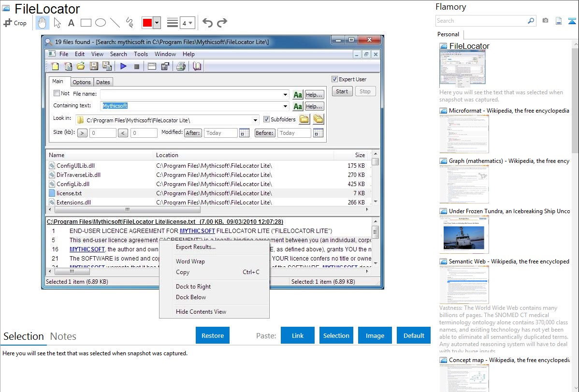Click the Aa icon beside Containing text
The width and height of the screenshot is (579, 392).
tap(298, 106)
